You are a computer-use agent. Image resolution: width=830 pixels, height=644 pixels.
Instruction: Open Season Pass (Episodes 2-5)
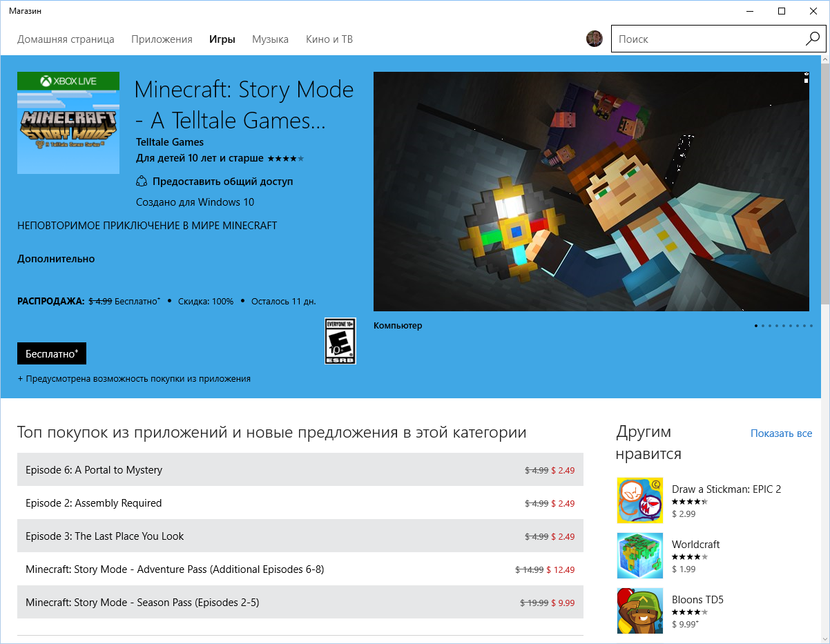point(300,603)
